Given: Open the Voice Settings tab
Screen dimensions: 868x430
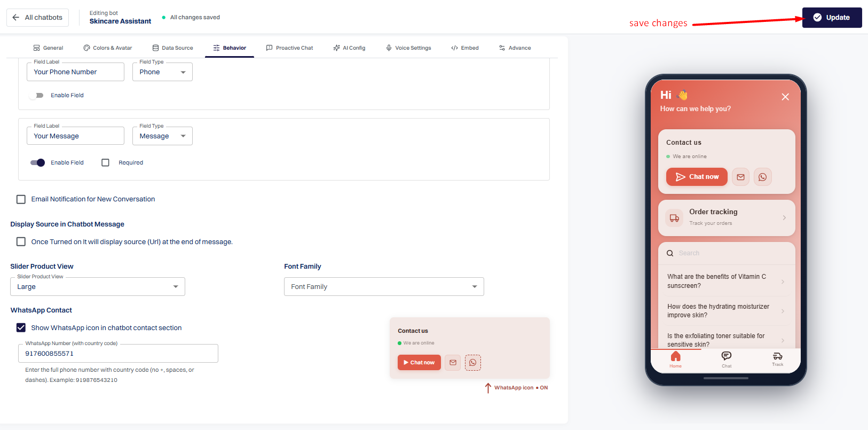Looking at the screenshot, I should (x=408, y=48).
